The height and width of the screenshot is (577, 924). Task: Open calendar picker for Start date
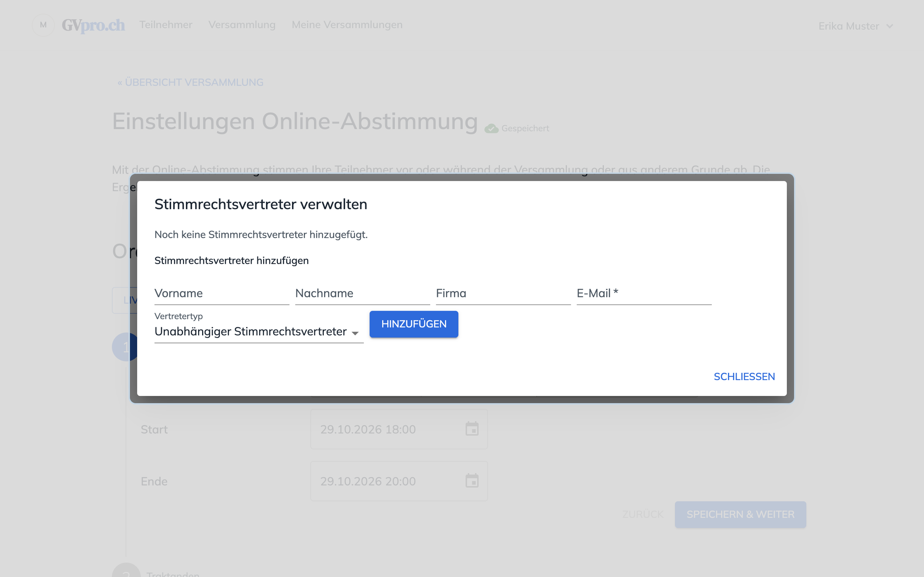472,429
